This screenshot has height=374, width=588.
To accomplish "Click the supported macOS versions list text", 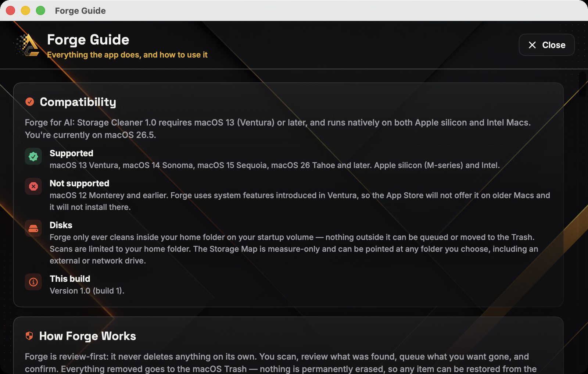I will 275,165.
